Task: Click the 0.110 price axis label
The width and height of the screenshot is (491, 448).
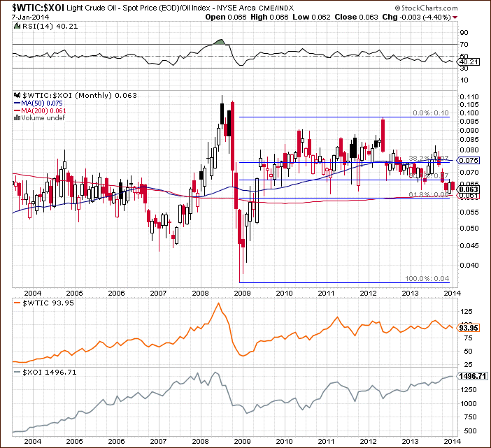Action: (x=469, y=97)
